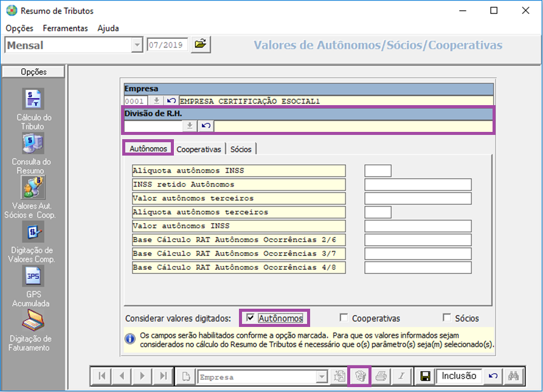Click the italic I icon in bottom toolbar
This screenshot has width=543, height=392.
click(x=401, y=376)
